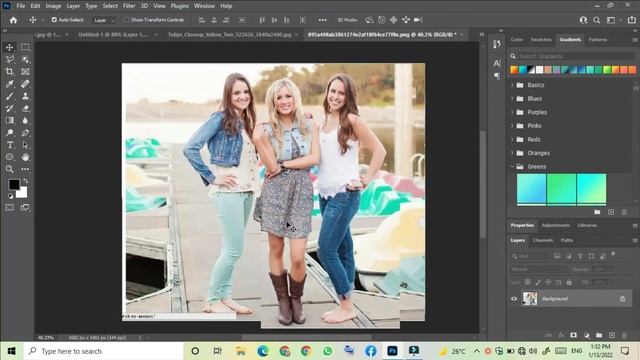Open the layer blend mode Normal dropdown
The image size is (640, 360).
538,269
